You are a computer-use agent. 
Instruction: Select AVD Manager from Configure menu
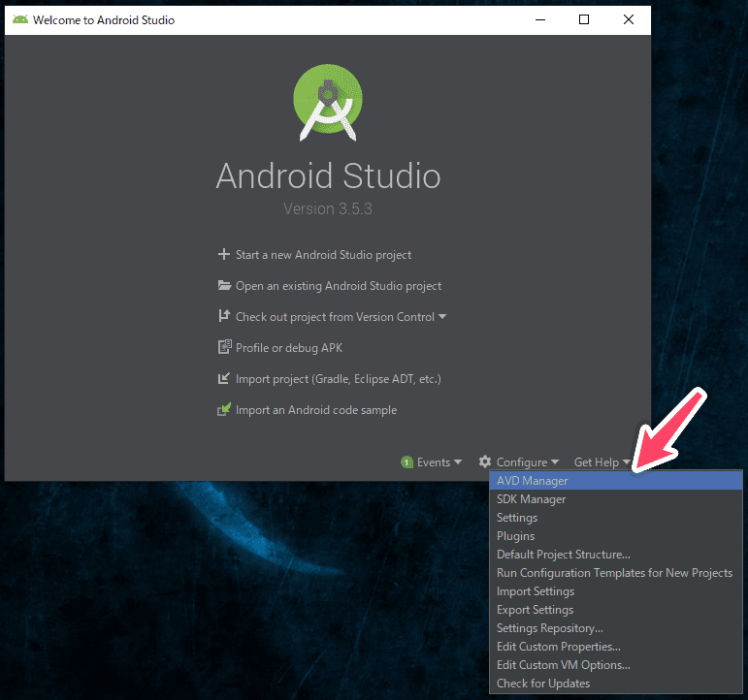pyautogui.click(x=616, y=480)
